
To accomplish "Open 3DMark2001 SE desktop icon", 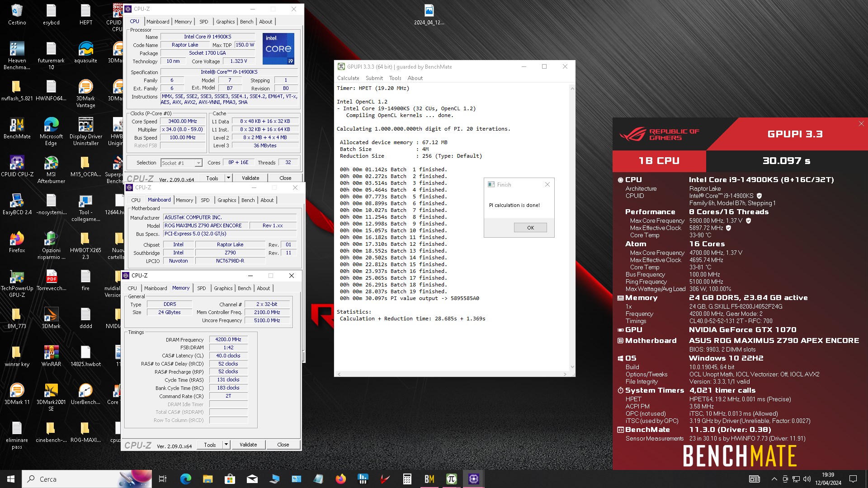I will pyautogui.click(x=51, y=397).
